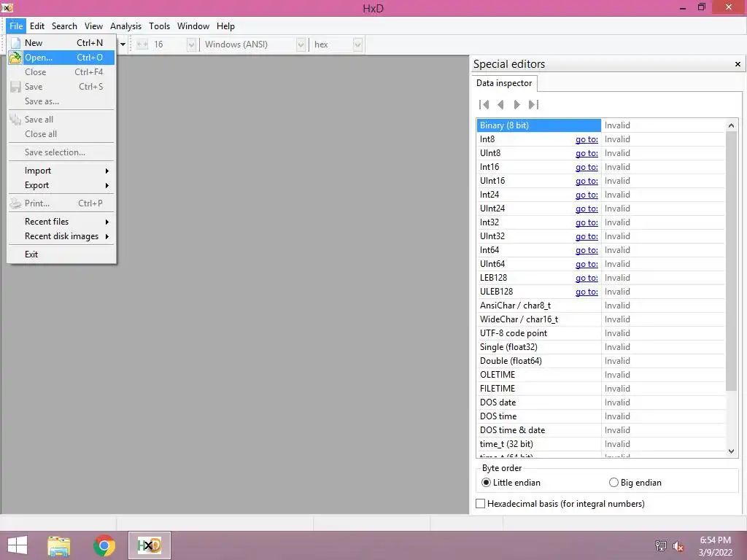Open the Window menu
The width and height of the screenshot is (747, 560).
tap(193, 26)
